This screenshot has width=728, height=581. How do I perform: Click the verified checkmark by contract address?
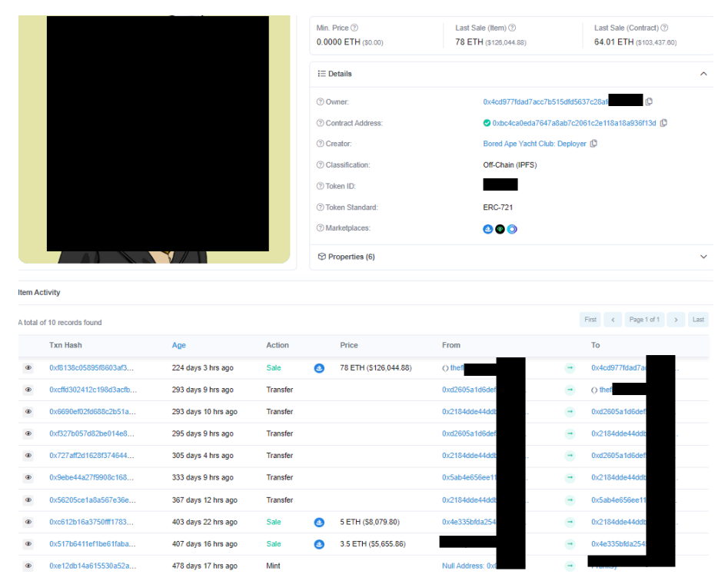(x=487, y=123)
